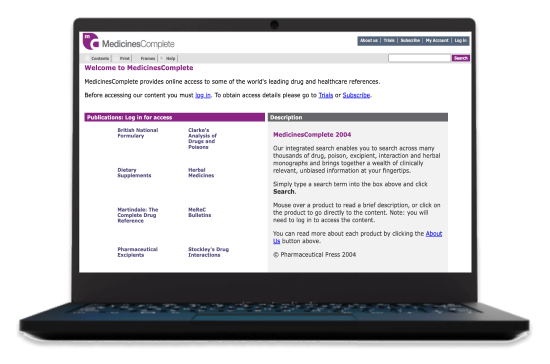Image resolution: width=550 pixels, height=364 pixels.
Task: Click the purple Search button
Action: [x=461, y=58]
